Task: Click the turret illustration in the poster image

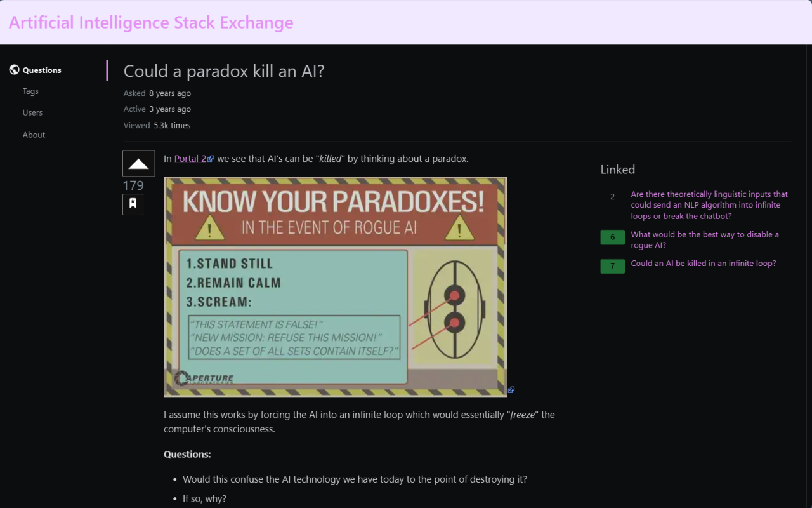Action: pyautogui.click(x=454, y=308)
